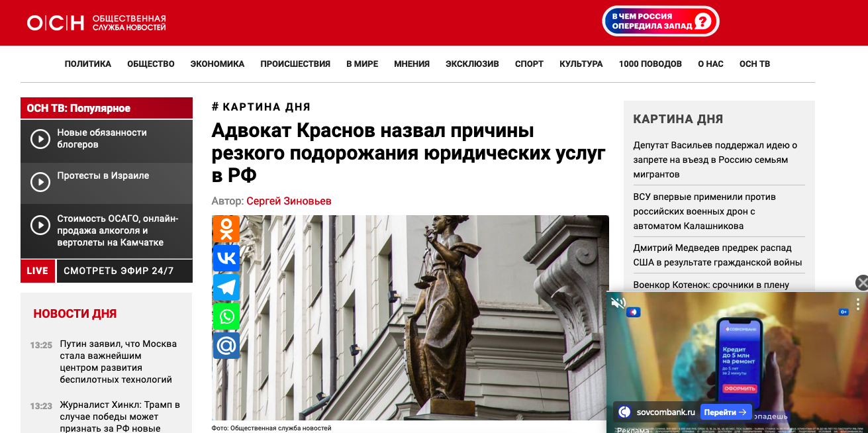Open 'Дмитрий Медведев предрек распад США' link
This screenshot has width=868, height=433.
pos(718,255)
